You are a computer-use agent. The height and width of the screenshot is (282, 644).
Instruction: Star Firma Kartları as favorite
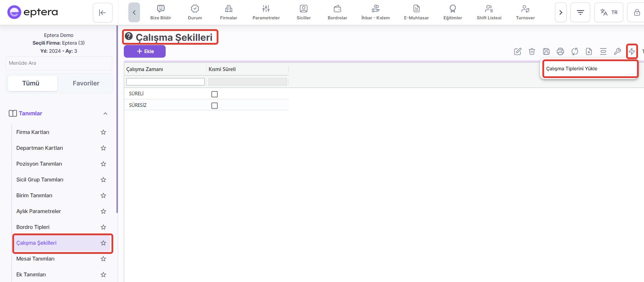103,132
